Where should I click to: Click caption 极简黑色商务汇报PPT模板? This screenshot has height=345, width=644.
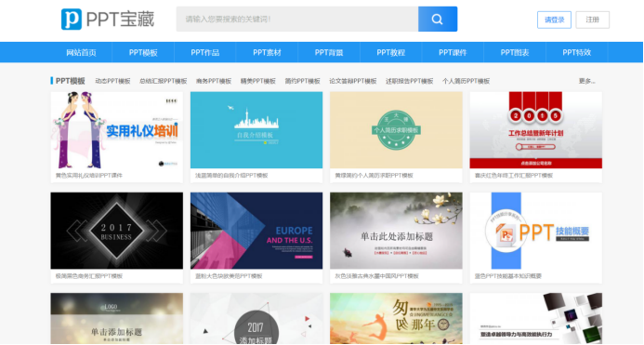point(89,276)
